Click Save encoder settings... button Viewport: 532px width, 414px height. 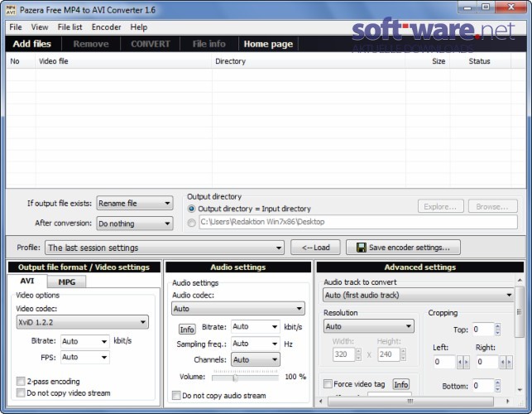point(403,248)
